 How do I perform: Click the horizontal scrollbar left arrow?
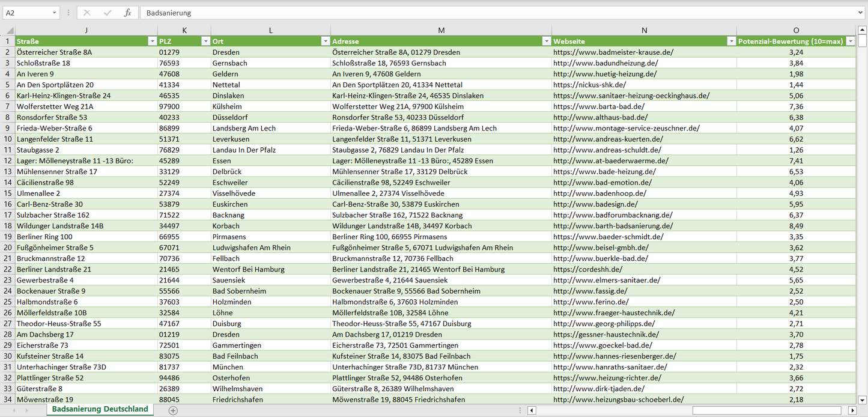tap(532, 410)
